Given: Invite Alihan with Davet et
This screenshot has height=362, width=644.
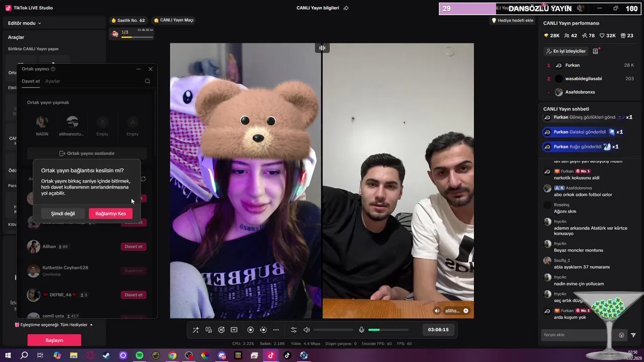Looking at the screenshot, I should click(134, 246).
